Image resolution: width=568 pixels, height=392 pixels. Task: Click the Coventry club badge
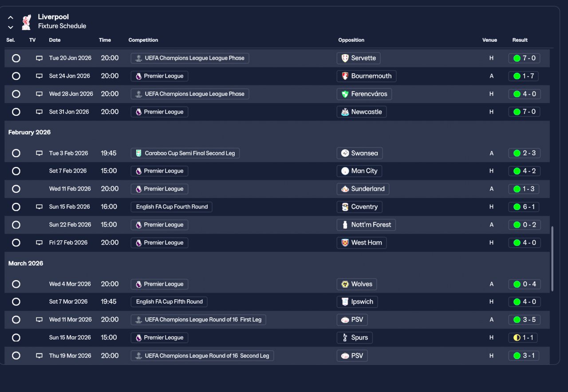pos(345,207)
